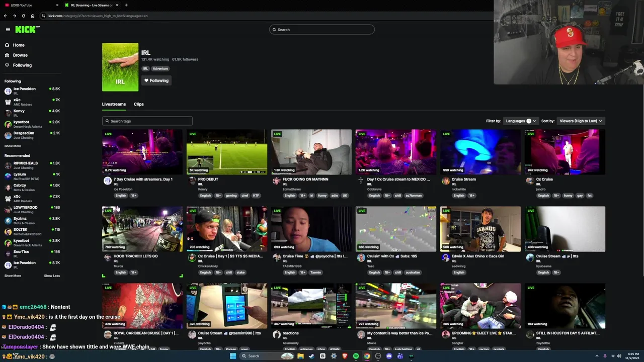Collapse the Recommended list with Show Less
This screenshot has height=362, width=644.
pyautogui.click(x=52, y=276)
